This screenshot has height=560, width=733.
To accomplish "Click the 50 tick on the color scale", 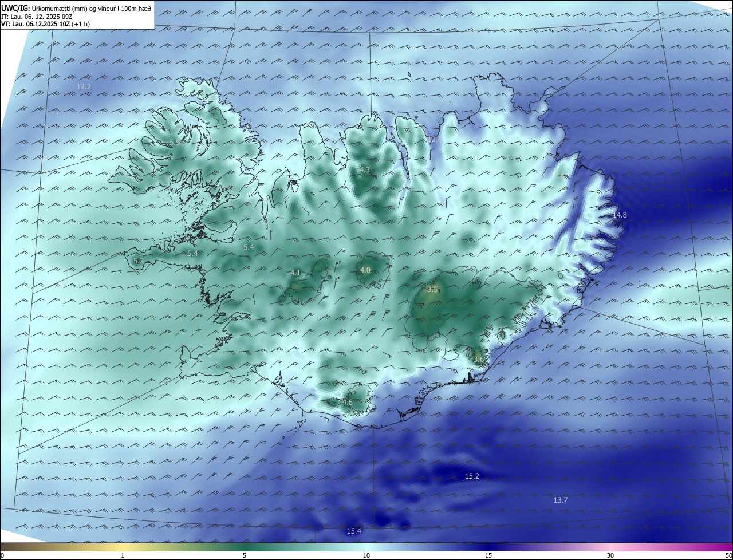I will 728,555.
